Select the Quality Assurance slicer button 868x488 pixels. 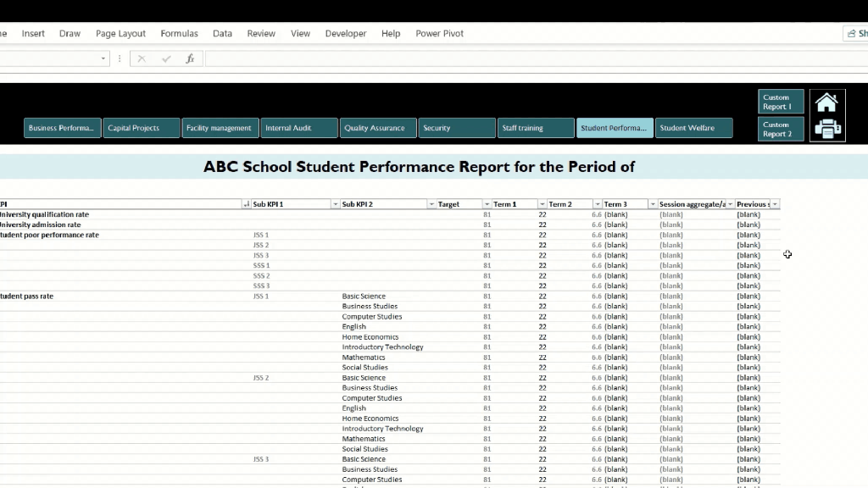point(378,128)
